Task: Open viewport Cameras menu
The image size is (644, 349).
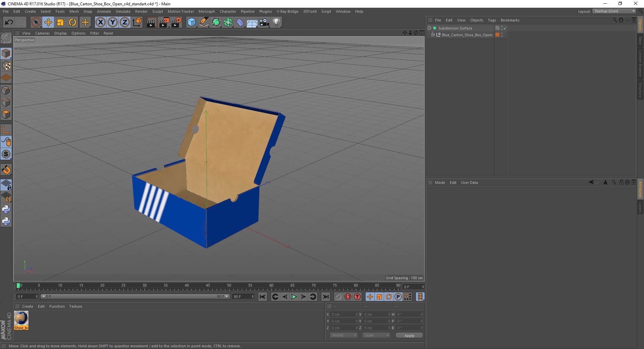Action: pyautogui.click(x=42, y=33)
